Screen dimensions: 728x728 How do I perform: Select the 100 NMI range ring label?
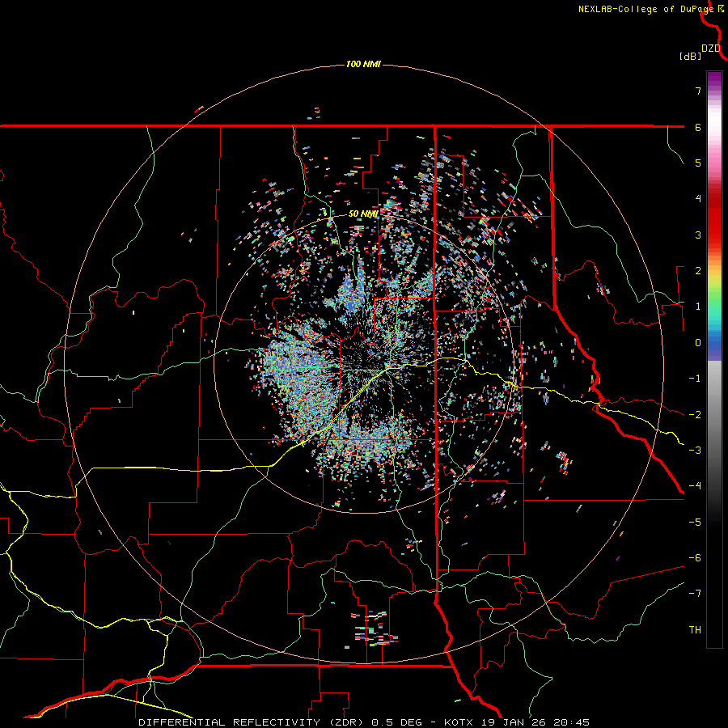tap(363, 64)
